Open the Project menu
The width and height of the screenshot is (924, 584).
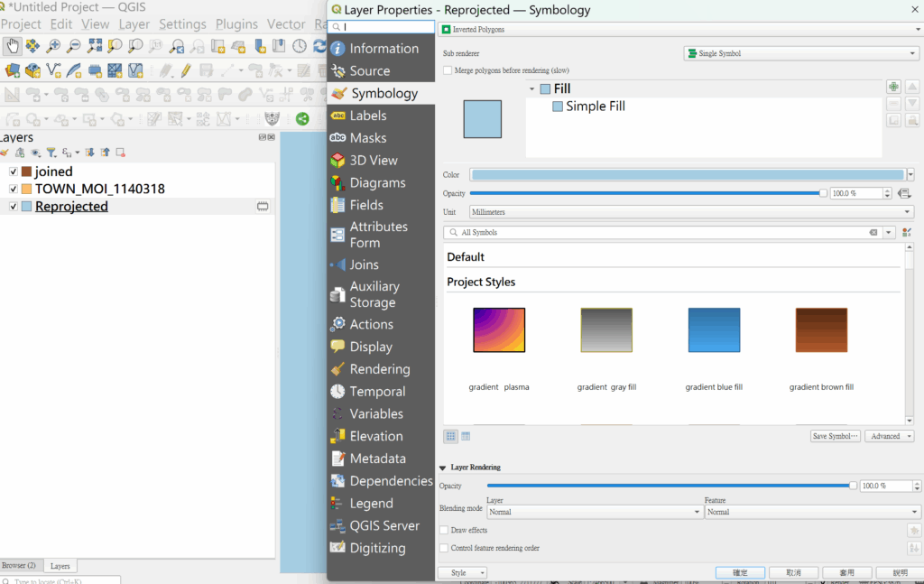(21, 24)
